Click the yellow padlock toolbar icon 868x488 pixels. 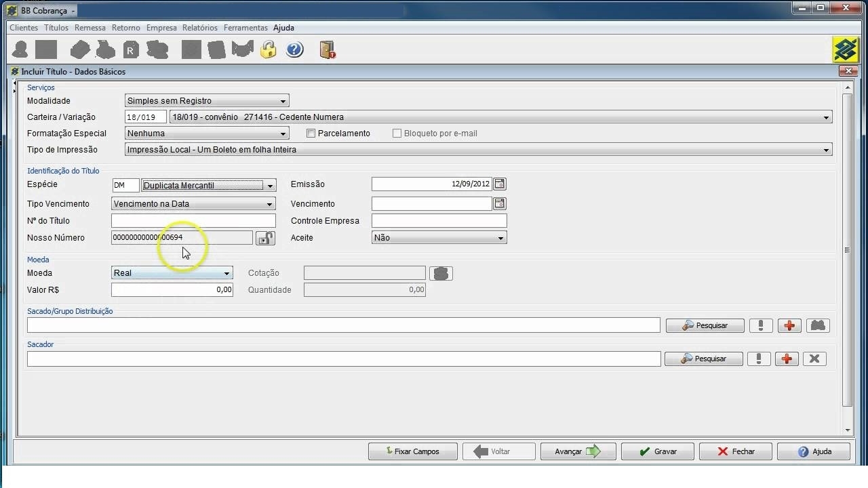click(269, 49)
